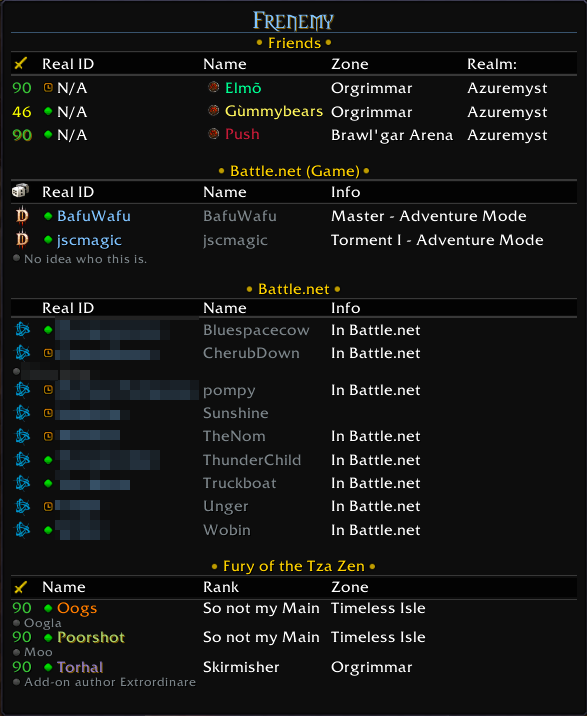Screen dimensions: 587x716
Task: Select the Truckboat Battle.net friend row
Action: [x=294, y=483]
